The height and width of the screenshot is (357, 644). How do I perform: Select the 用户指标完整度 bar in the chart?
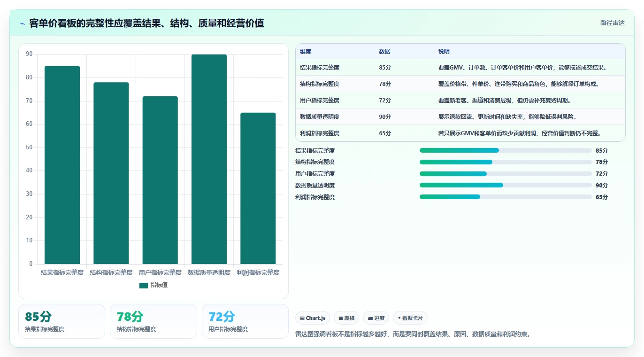(x=160, y=180)
